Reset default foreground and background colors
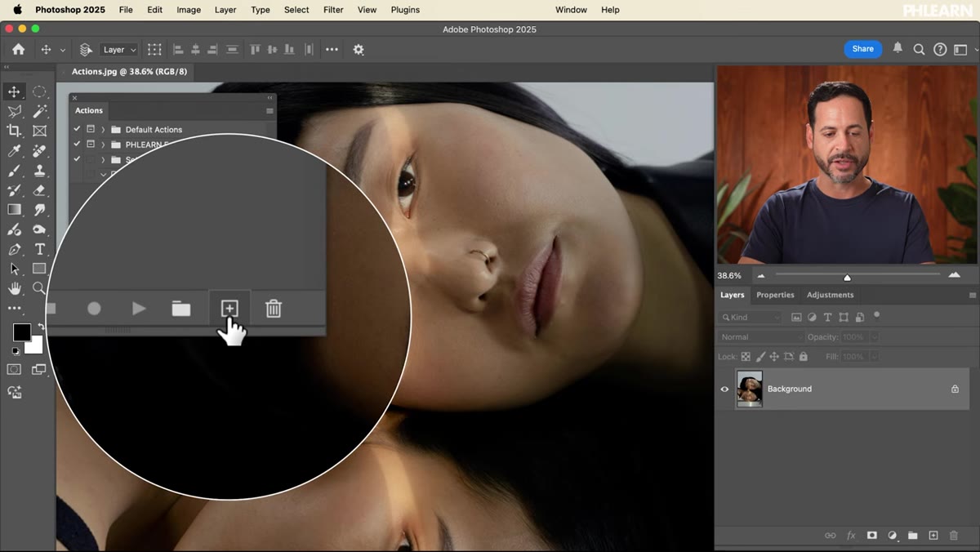Viewport: 980px width, 552px height. (x=15, y=351)
